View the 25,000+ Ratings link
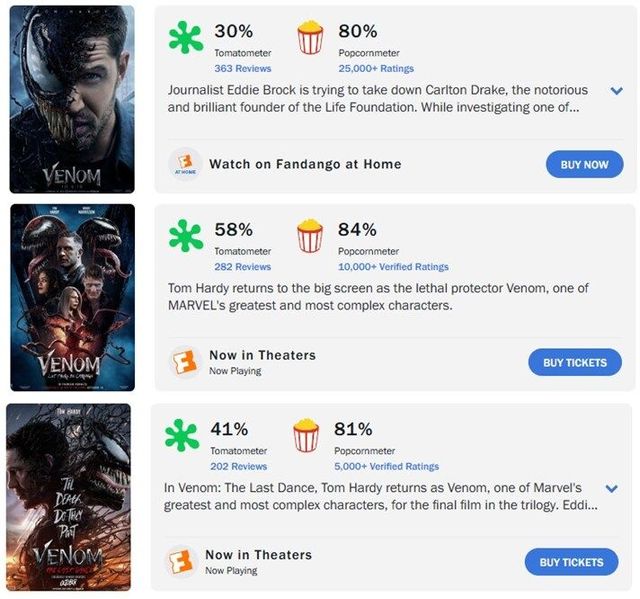This screenshot has height=599, width=640. [x=378, y=68]
